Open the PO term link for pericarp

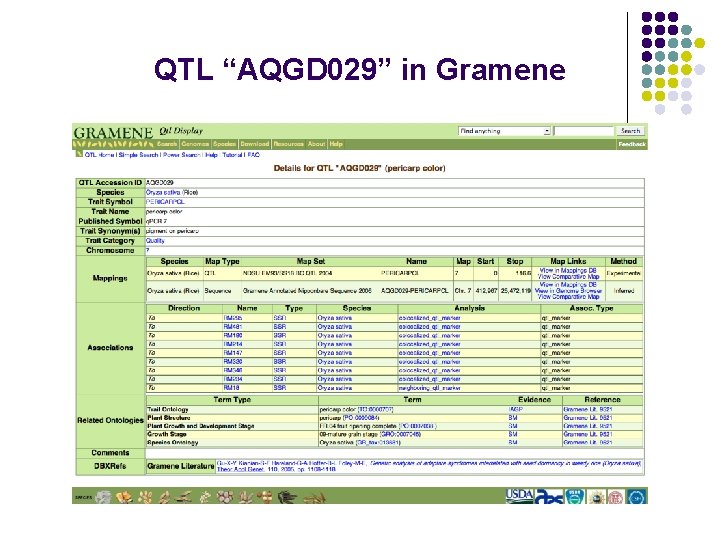click(360, 418)
